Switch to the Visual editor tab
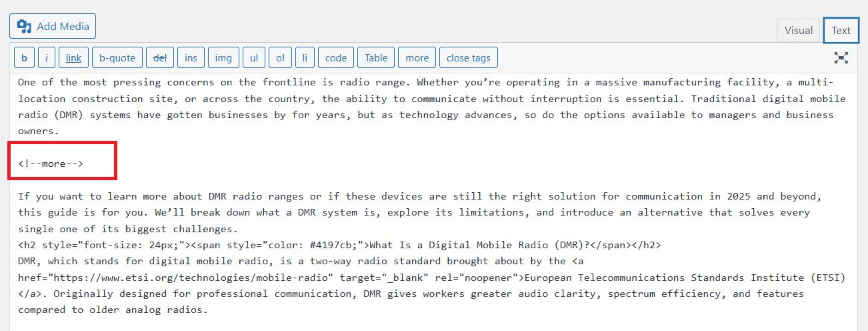The height and width of the screenshot is (331, 868). pyautogui.click(x=798, y=30)
